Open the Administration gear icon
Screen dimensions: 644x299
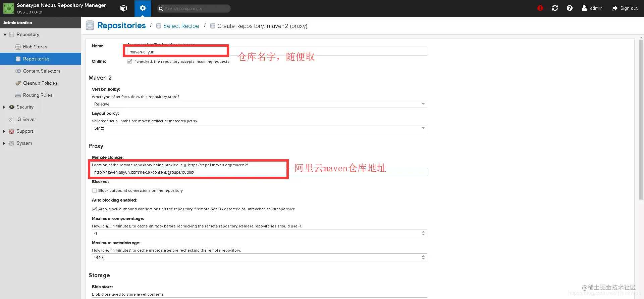(x=143, y=8)
